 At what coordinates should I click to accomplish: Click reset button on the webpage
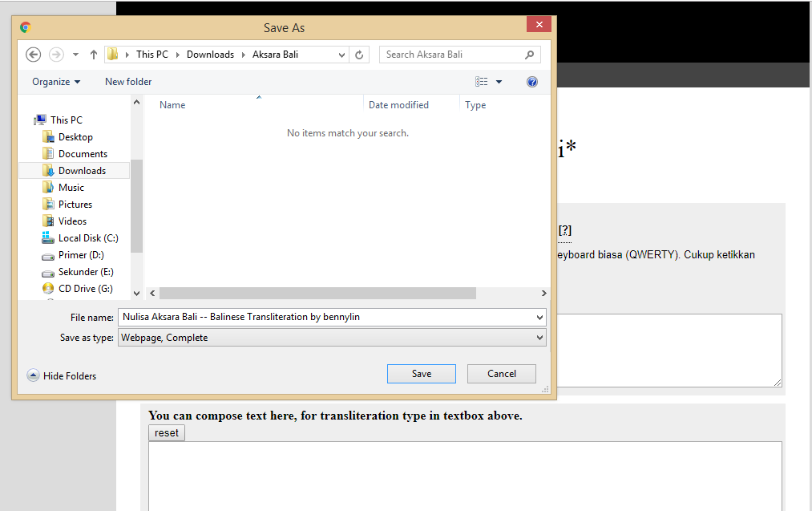tap(166, 432)
